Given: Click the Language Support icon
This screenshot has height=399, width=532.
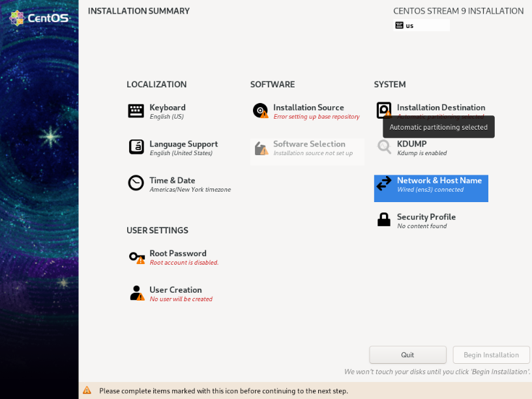Looking at the screenshot, I should pyautogui.click(x=136, y=147).
